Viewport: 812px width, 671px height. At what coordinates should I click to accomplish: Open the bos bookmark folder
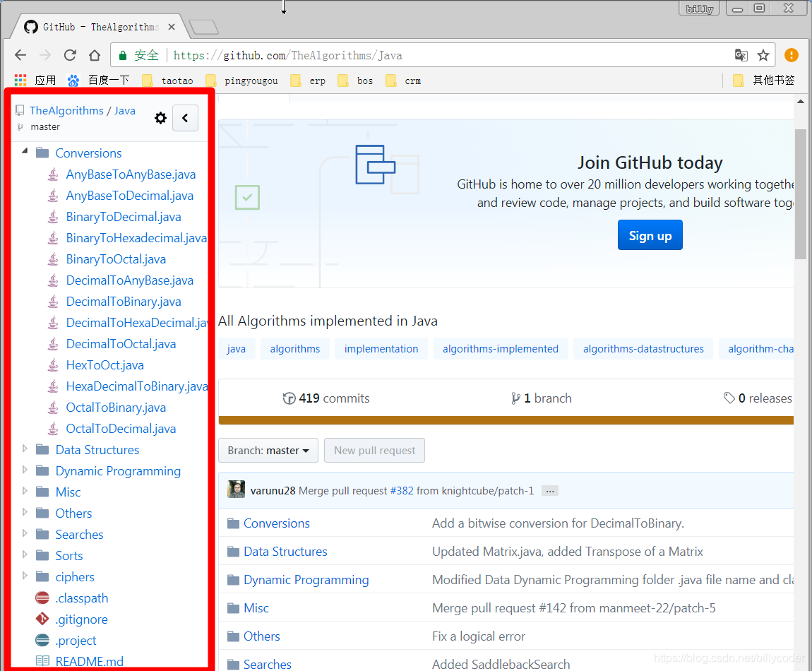[x=355, y=81]
